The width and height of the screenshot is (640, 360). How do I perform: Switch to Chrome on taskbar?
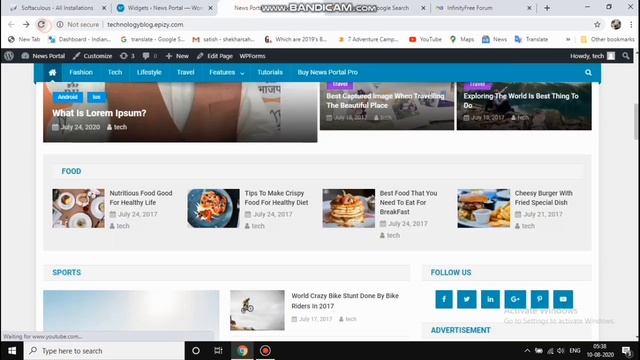pyautogui.click(x=242, y=351)
